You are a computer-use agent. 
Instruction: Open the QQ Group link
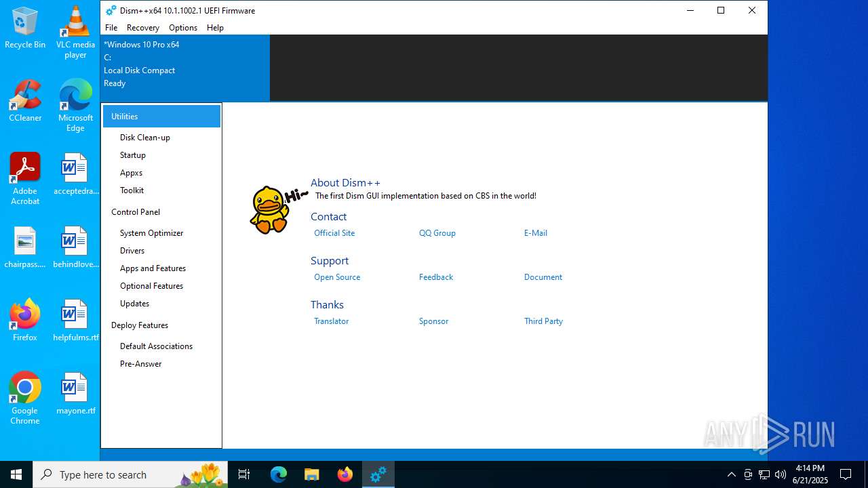437,233
